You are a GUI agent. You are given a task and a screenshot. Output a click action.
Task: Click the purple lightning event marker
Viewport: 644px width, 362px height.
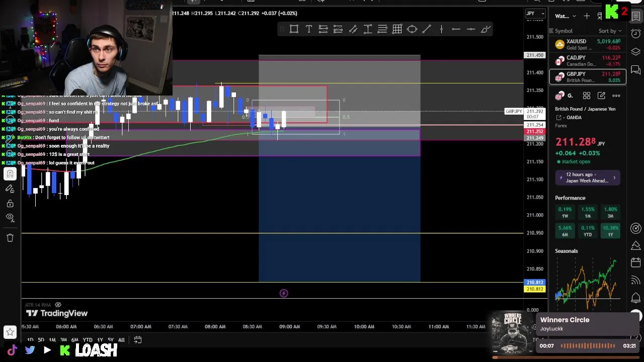tap(284, 293)
